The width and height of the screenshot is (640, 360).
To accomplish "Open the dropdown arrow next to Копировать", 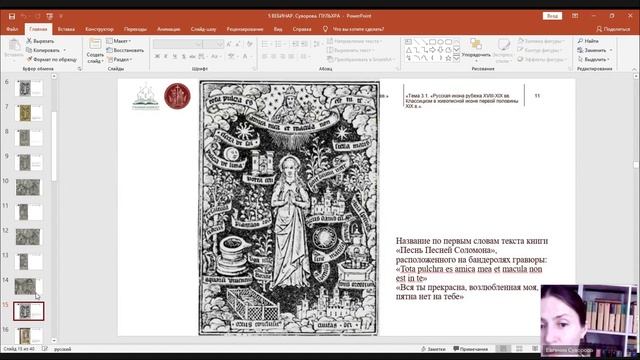I will pos(64,50).
